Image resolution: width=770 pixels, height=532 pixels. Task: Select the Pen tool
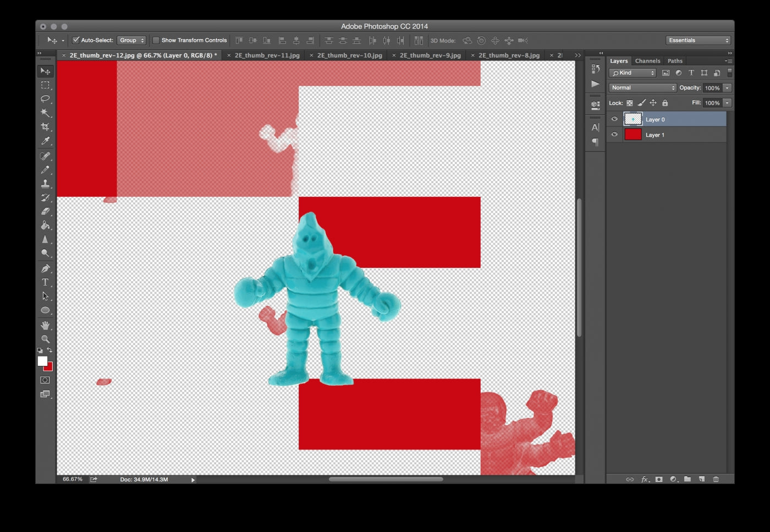click(x=45, y=268)
